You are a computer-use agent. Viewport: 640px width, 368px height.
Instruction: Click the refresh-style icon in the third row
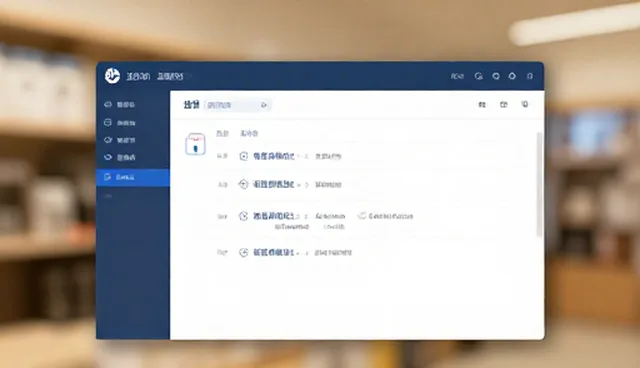(362, 216)
